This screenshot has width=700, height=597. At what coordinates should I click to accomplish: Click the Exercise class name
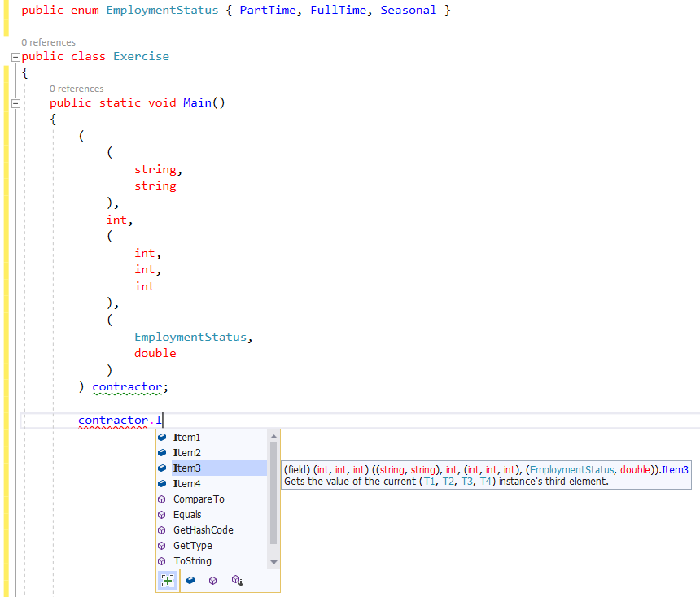(141, 57)
